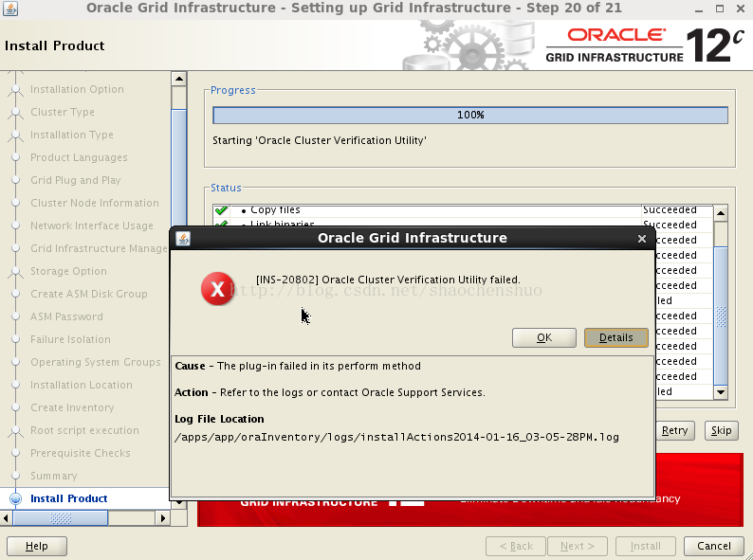This screenshot has width=753, height=560.
Task: Minimize the installer window
Action: pos(698,9)
